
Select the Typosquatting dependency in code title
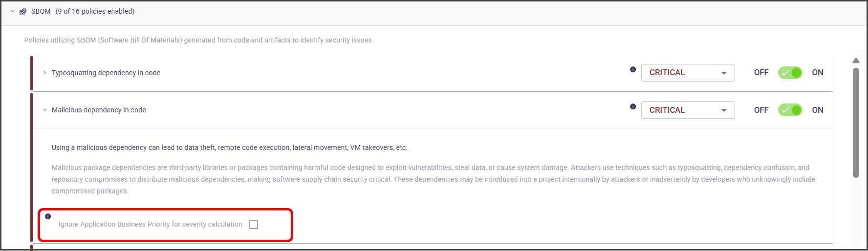coord(106,73)
